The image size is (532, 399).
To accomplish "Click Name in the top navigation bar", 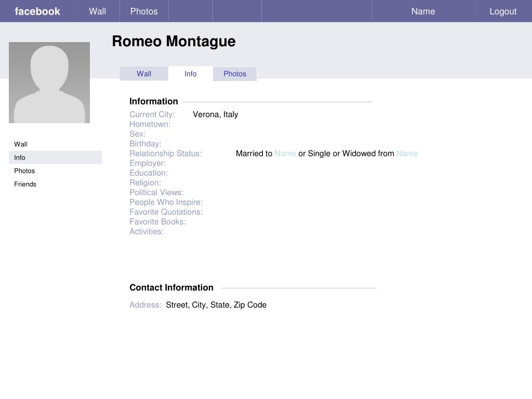I will (423, 11).
